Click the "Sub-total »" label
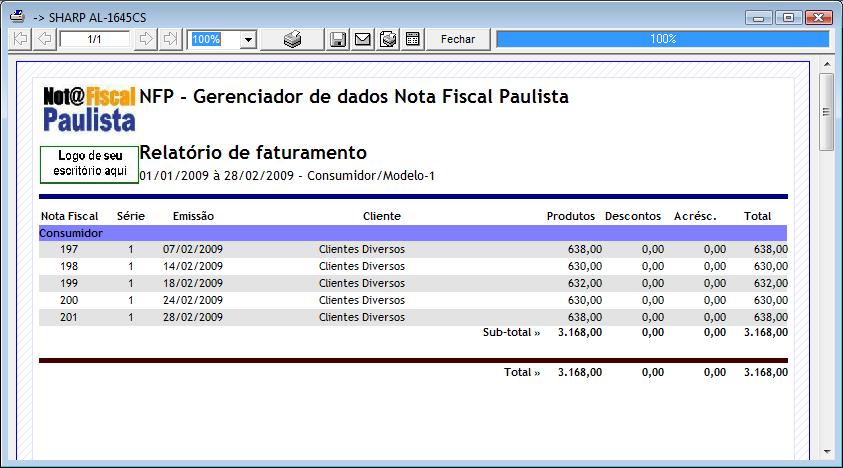Screen dimensions: 843x468 click(511, 332)
